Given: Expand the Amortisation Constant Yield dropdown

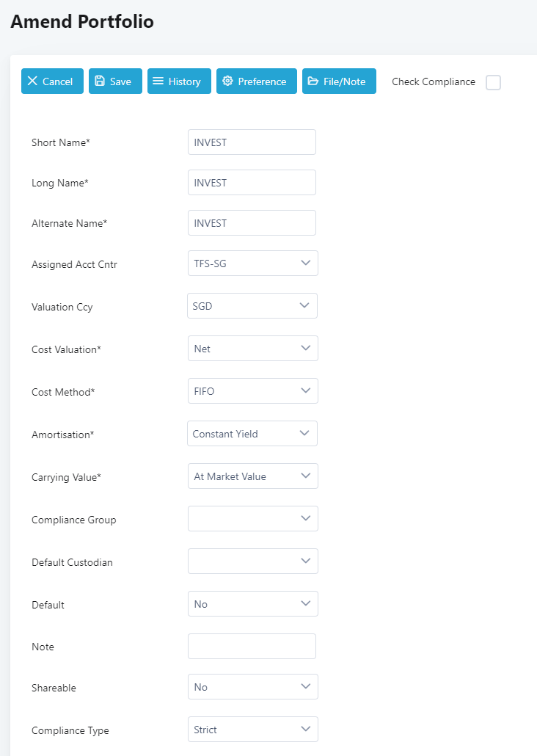Looking at the screenshot, I should point(252,434).
